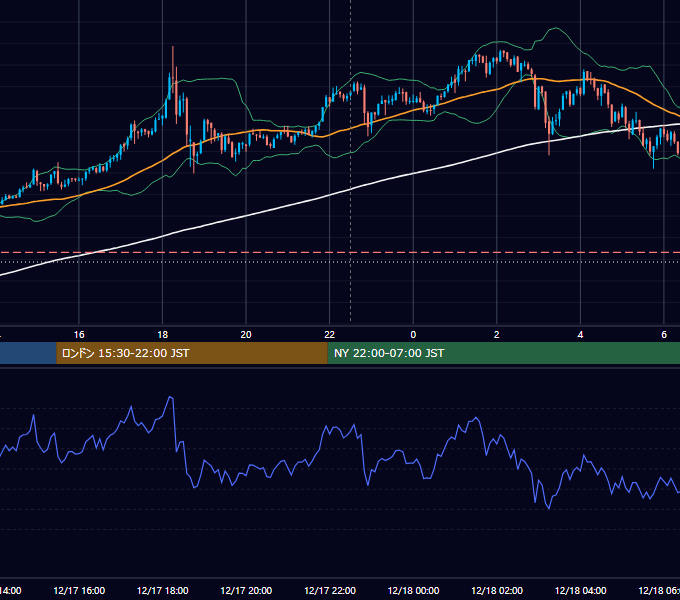Screen dimensions: 680x600
Task: Click the "18" hour label on time axis
Action: [x=162, y=334]
